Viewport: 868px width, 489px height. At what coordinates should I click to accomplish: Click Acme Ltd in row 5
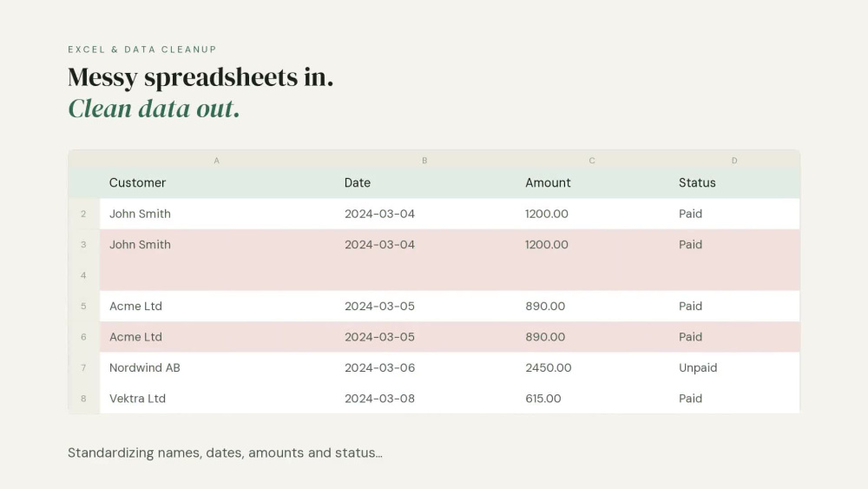point(135,306)
